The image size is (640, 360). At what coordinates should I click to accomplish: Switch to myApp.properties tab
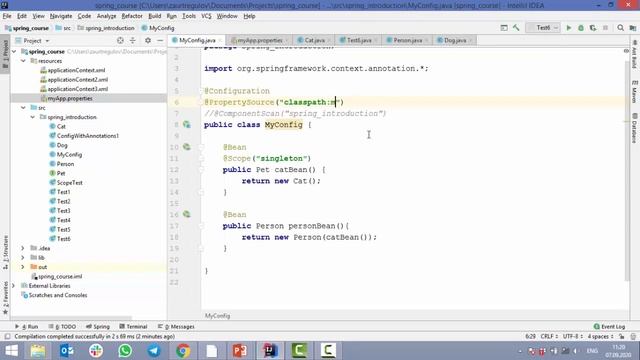coord(260,40)
